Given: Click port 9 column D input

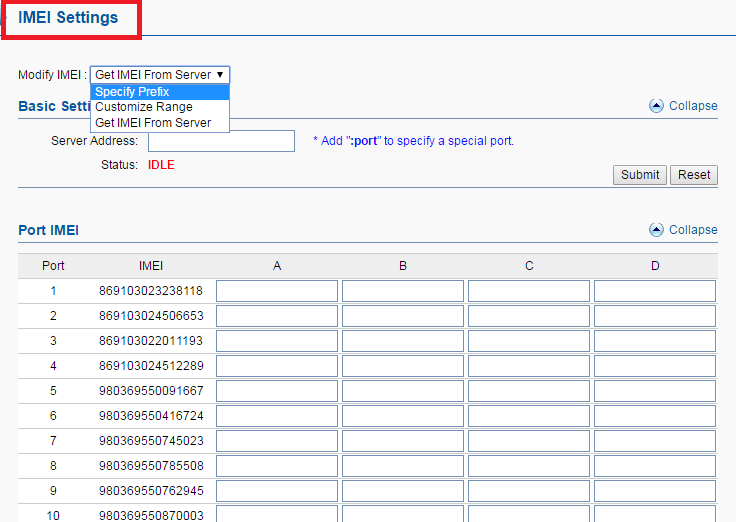Looking at the screenshot, I should [x=655, y=491].
